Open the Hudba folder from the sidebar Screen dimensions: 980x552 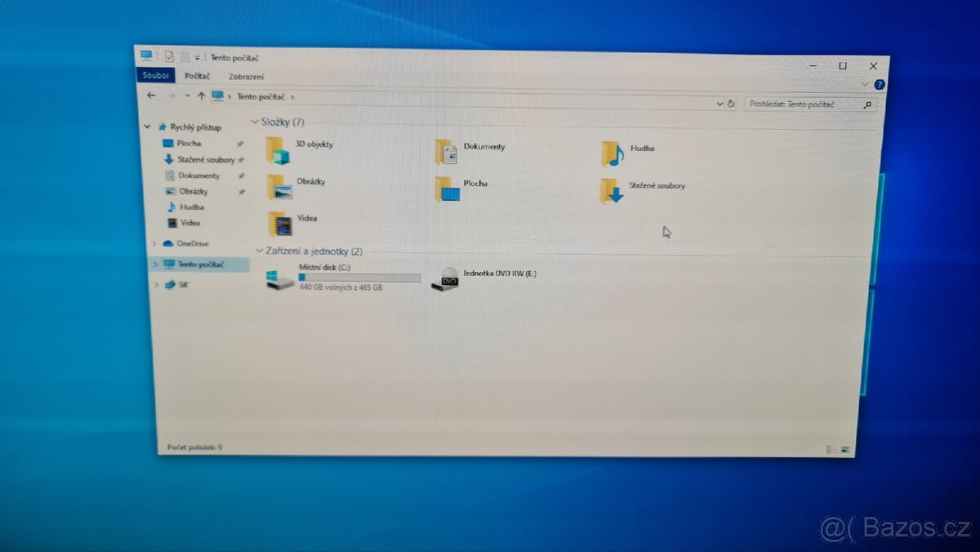click(191, 207)
